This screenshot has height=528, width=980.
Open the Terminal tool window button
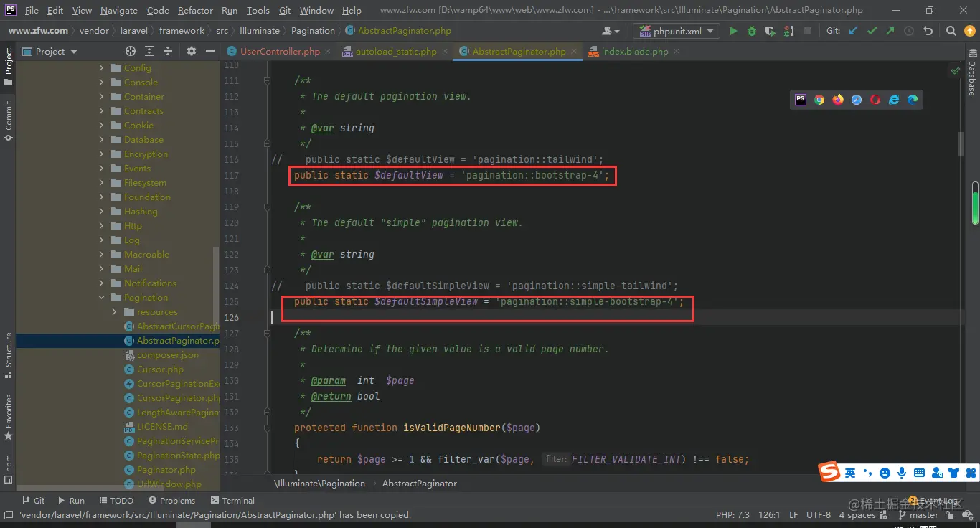click(232, 501)
